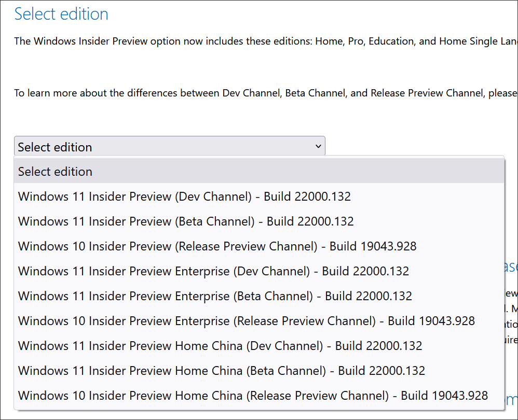The height and width of the screenshot is (420, 518).
Task: Click the text about Dev, Beta, Release Preview differences
Action: [x=266, y=93]
